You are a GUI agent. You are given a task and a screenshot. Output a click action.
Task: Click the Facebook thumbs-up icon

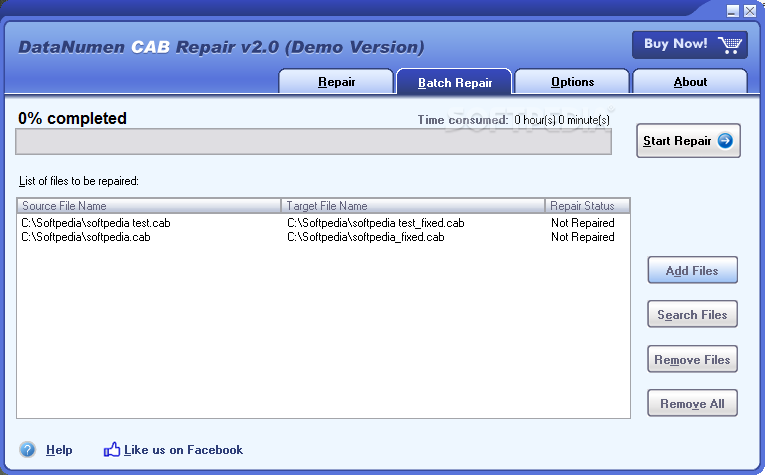coord(112,449)
